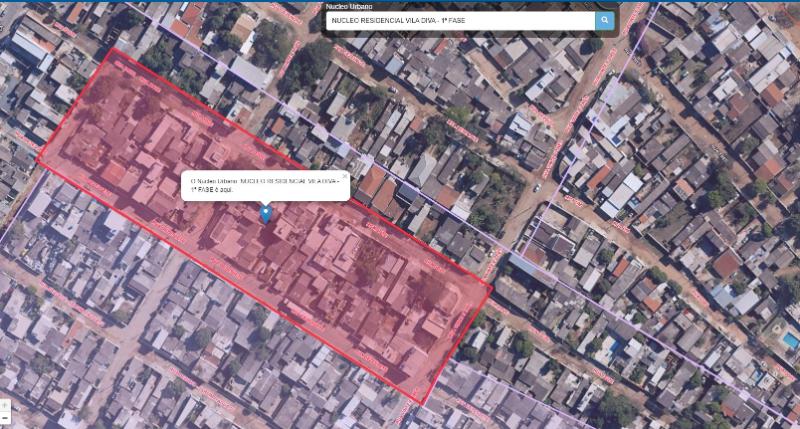Focus the Nucleo Urbano search field
The height and width of the screenshot is (429, 800).
tap(460, 20)
